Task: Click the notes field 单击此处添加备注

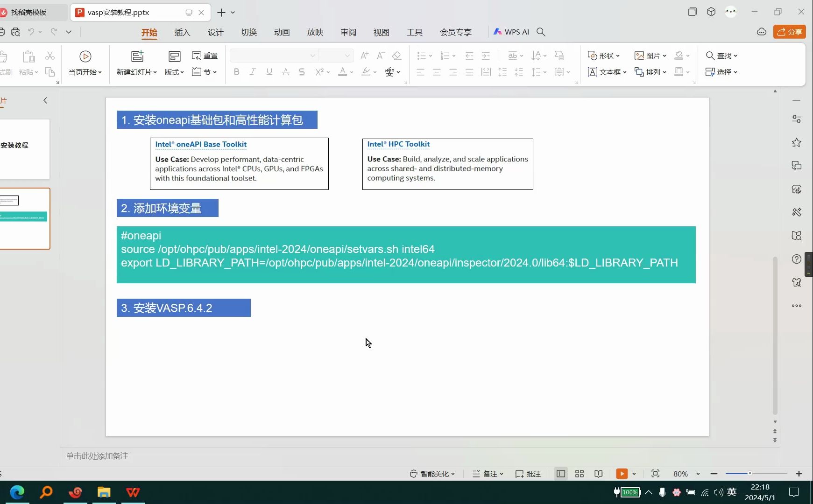Action: (x=97, y=456)
